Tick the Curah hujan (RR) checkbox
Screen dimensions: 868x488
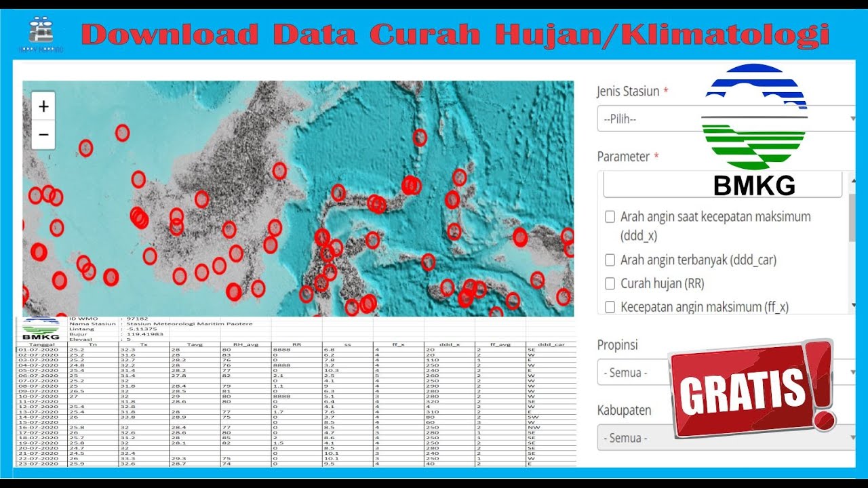pos(610,283)
